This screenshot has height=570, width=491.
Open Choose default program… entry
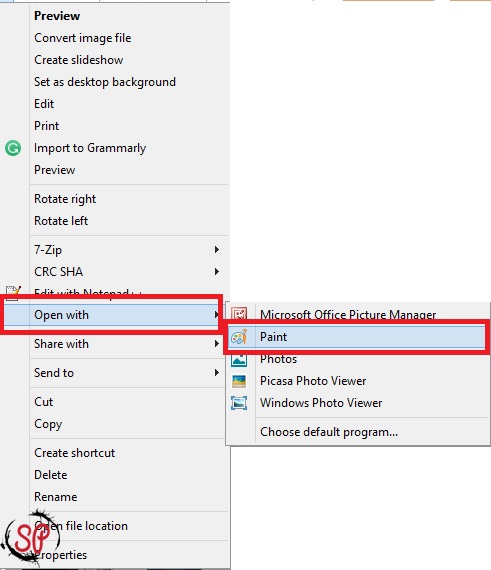pyautogui.click(x=329, y=432)
